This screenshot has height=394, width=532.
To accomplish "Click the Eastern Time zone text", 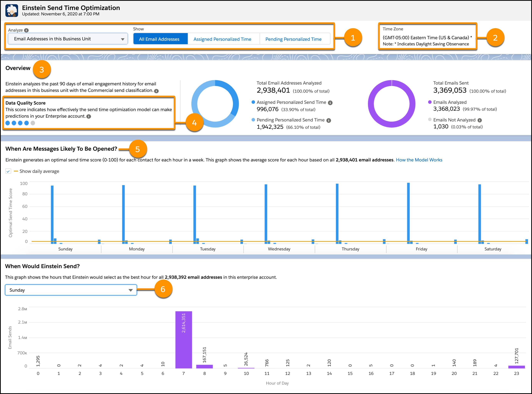I will [427, 38].
